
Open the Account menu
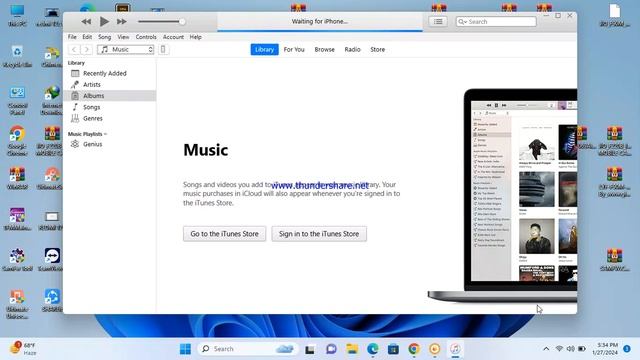click(x=173, y=37)
